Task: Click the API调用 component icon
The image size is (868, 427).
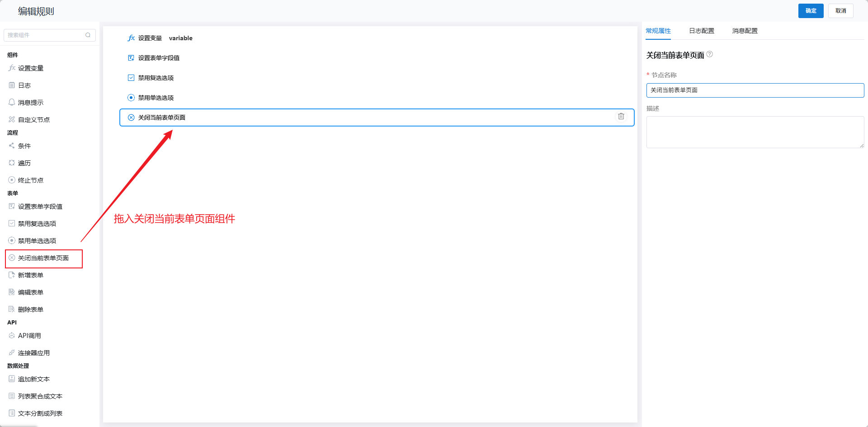Action: [12, 335]
